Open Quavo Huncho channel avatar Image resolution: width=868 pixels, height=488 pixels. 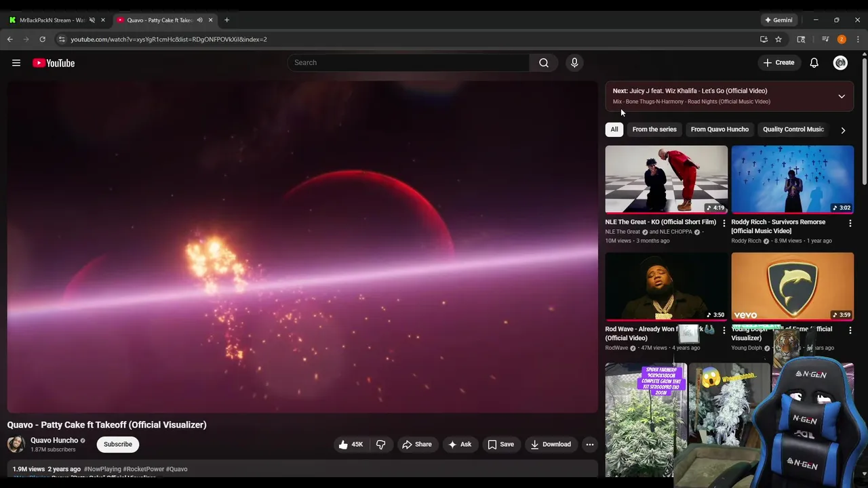tap(16, 445)
